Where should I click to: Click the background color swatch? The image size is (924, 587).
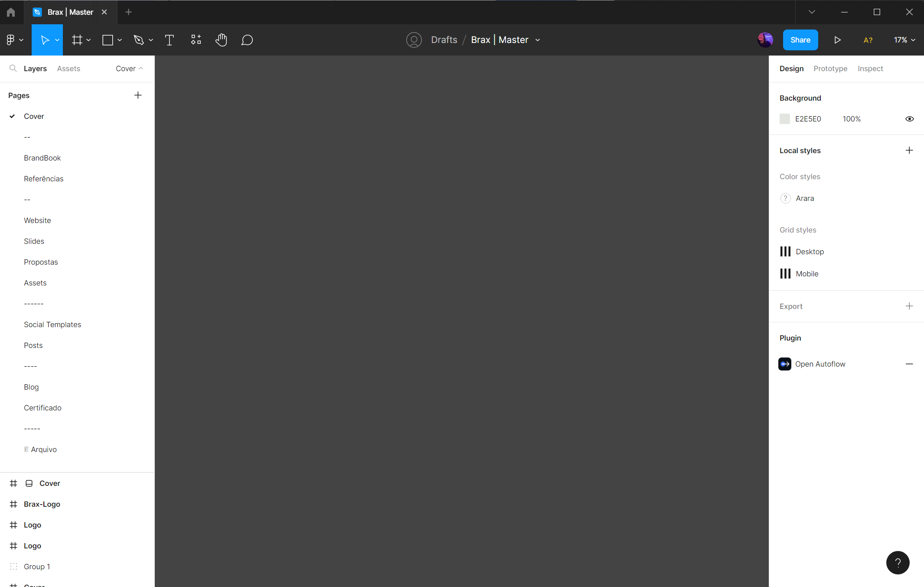coord(785,119)
